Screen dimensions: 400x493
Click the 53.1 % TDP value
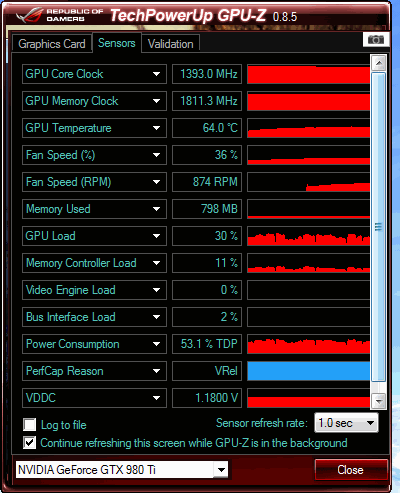pos(207,344)
